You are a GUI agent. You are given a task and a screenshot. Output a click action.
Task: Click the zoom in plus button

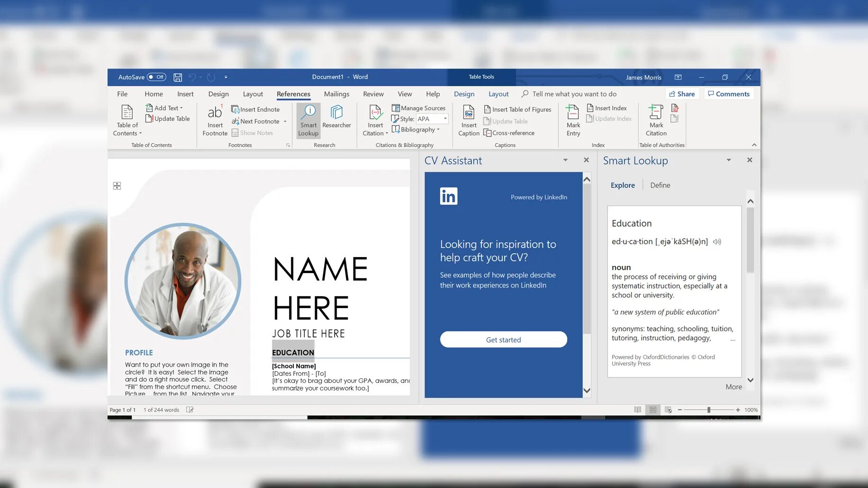point(738,410)
